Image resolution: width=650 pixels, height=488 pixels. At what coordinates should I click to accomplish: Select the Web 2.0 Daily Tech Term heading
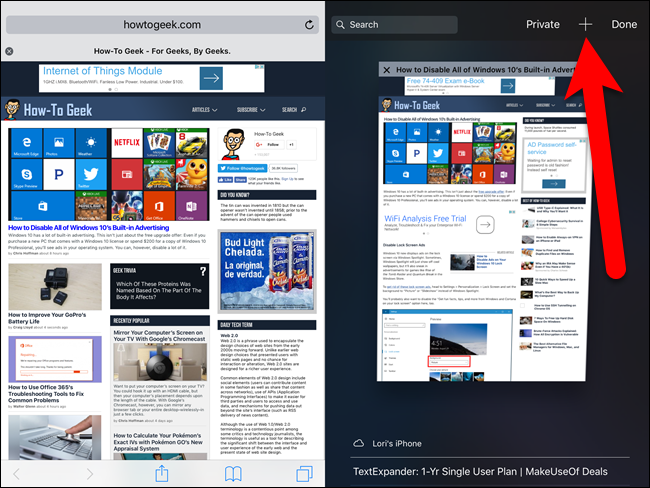(229, 335)
